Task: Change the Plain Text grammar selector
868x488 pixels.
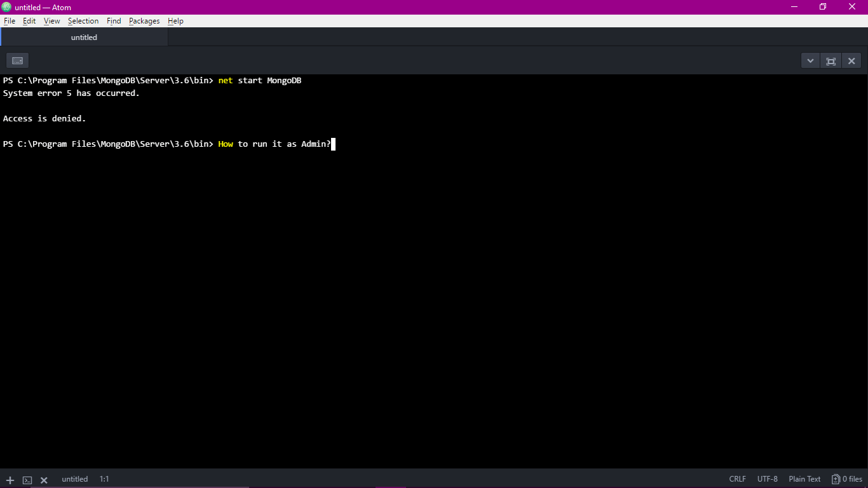Action: (x=804, y=479)
